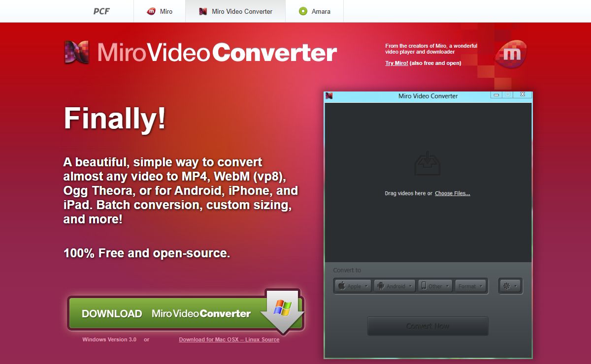
Task: Click the 'Convert to' label
Action: (347, 270)
